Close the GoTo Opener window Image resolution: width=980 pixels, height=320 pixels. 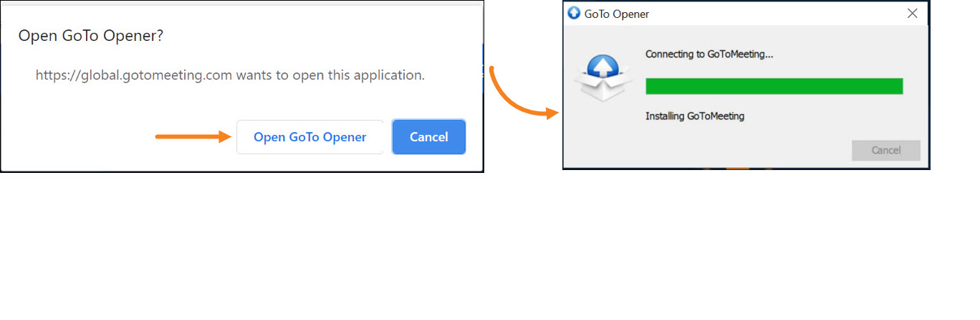click(x=913, y=14)
